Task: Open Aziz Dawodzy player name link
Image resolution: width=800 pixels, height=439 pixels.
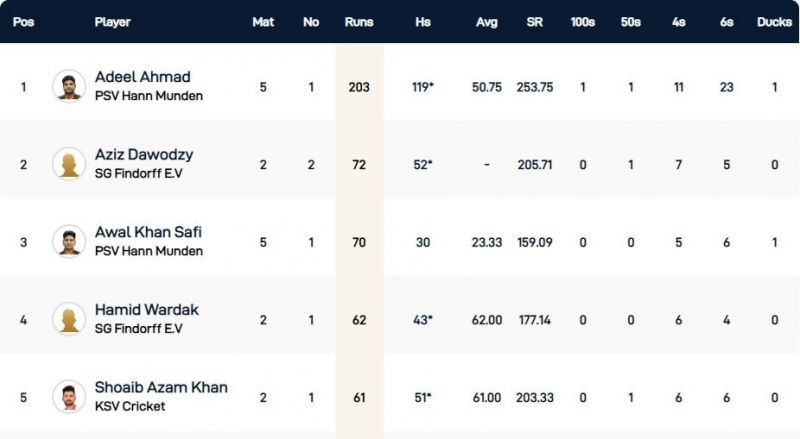Action: coord(144,155)
